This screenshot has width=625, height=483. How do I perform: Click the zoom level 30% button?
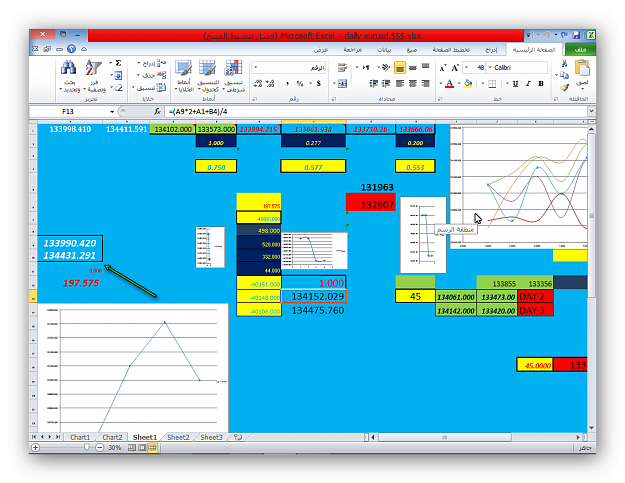click(x=115, y=448)
